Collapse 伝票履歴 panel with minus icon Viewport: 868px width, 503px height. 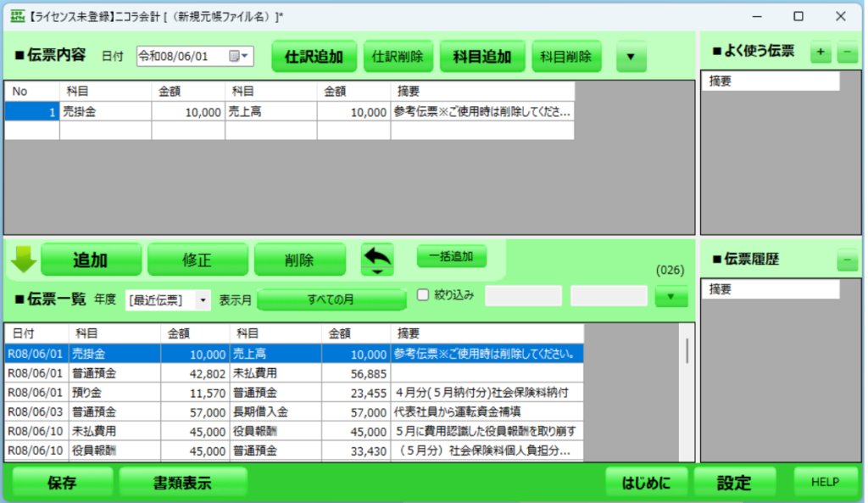pos(848,260)
